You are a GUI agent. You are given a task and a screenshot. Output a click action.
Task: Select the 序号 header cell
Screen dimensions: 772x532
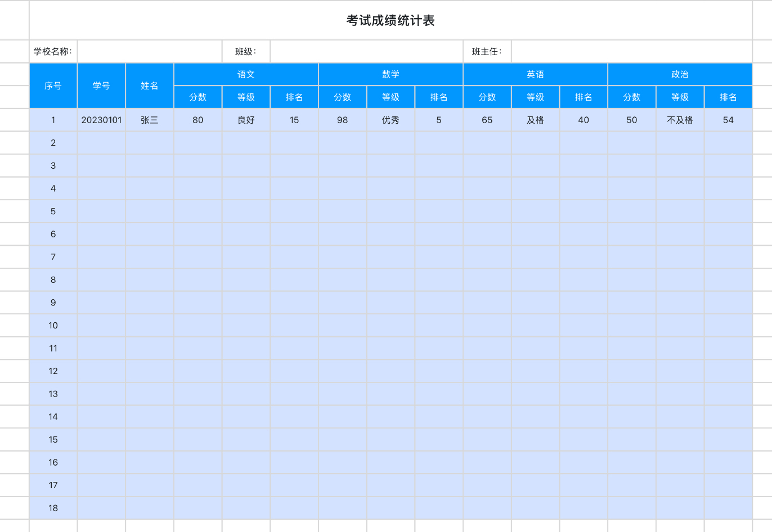[x=53, y=85]
